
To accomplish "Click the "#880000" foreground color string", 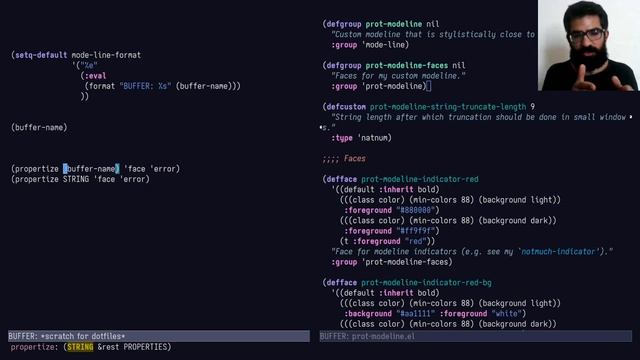I will click(416, 210).
